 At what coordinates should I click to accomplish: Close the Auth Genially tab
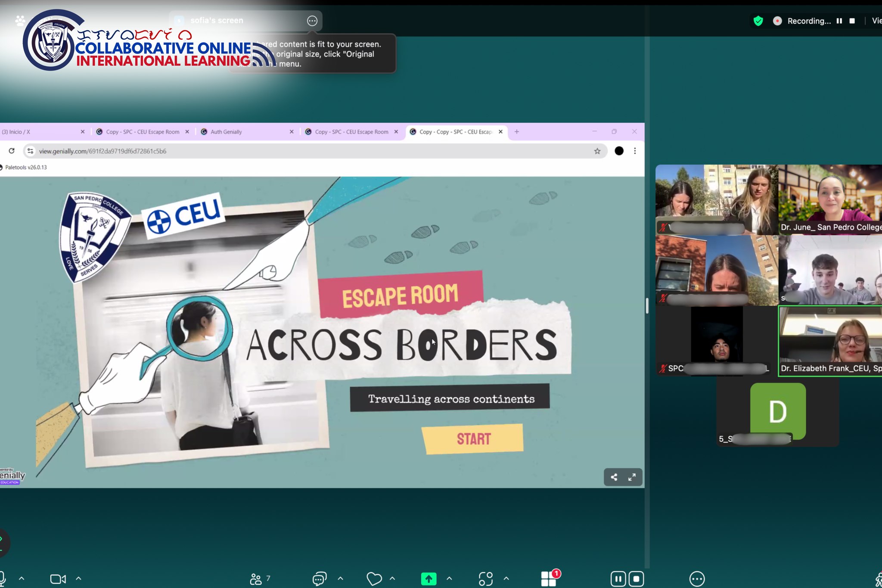coord(292,132)
